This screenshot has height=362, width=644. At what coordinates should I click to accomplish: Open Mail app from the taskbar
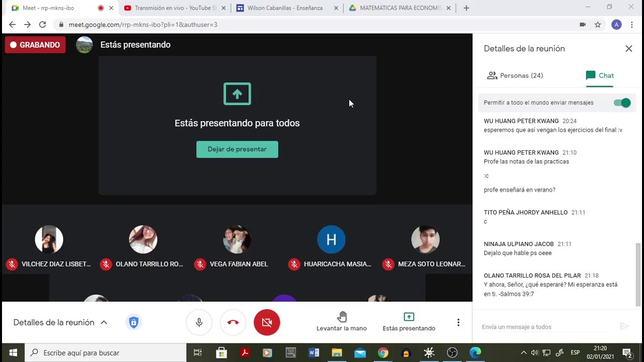pos(360,353)
